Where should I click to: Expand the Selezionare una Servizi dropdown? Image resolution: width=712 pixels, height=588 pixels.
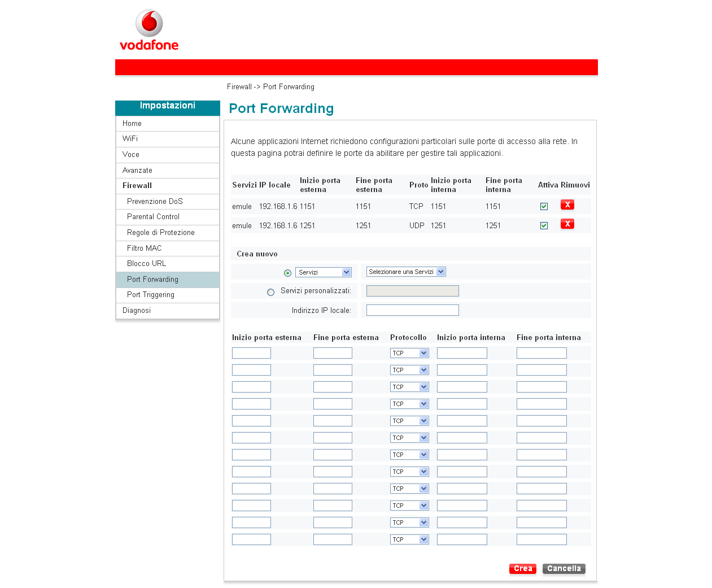coord(406,272)
